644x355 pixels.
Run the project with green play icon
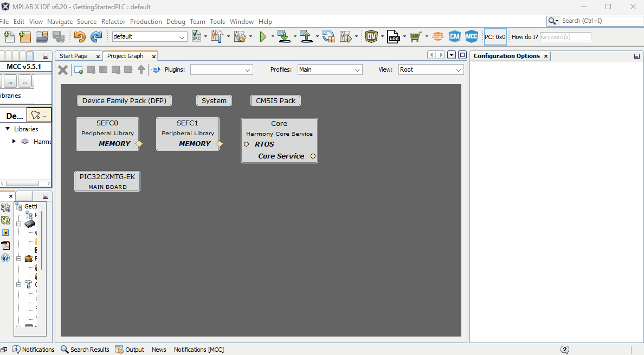tap(263, 36)
